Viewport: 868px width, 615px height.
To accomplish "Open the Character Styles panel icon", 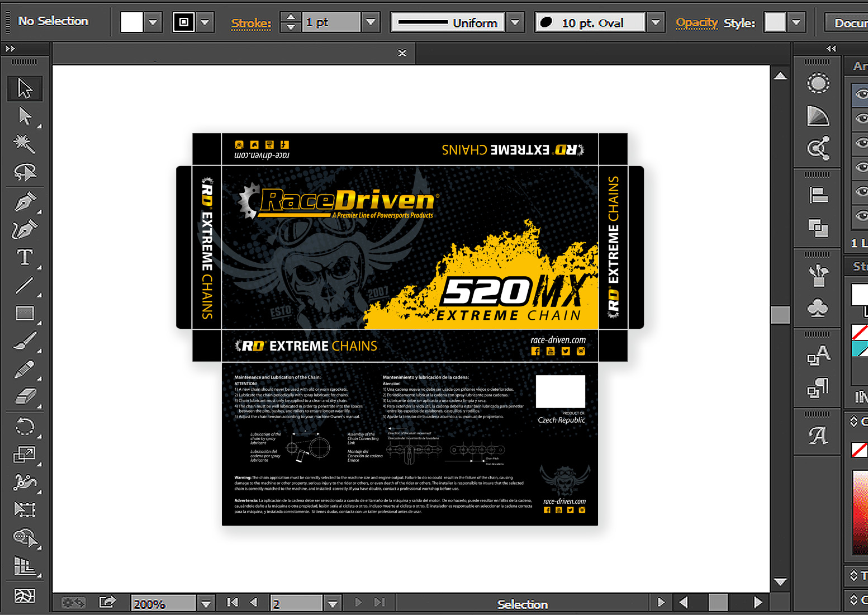I will 818,356.
